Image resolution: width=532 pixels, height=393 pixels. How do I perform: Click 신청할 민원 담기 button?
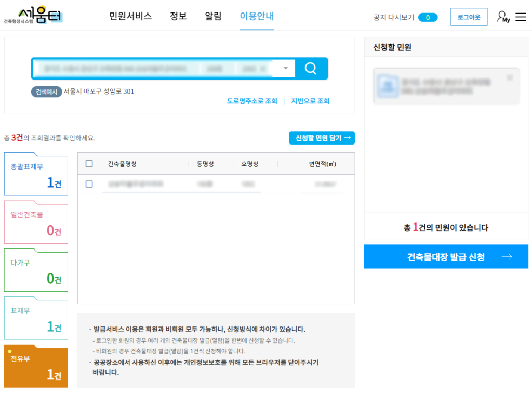point(322,138)
